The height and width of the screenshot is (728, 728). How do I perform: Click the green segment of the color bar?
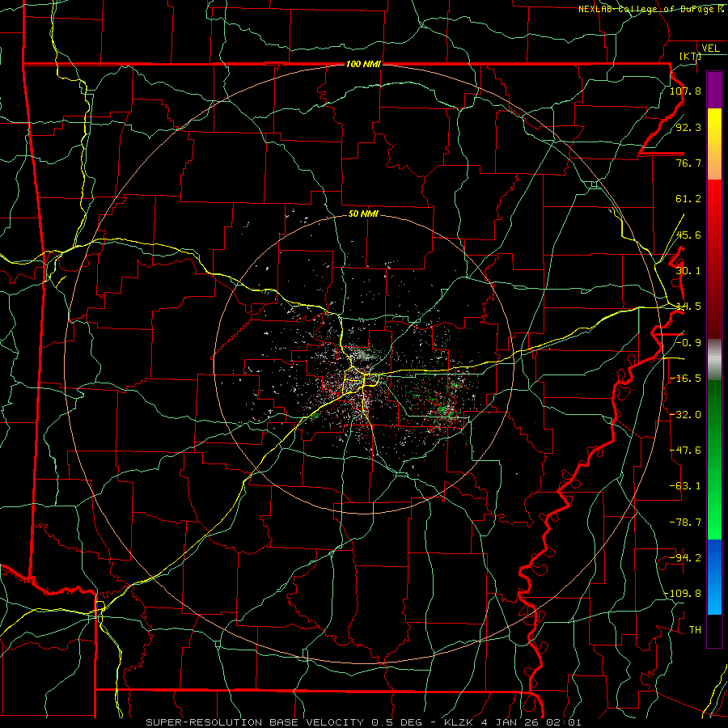click(714, 459)
